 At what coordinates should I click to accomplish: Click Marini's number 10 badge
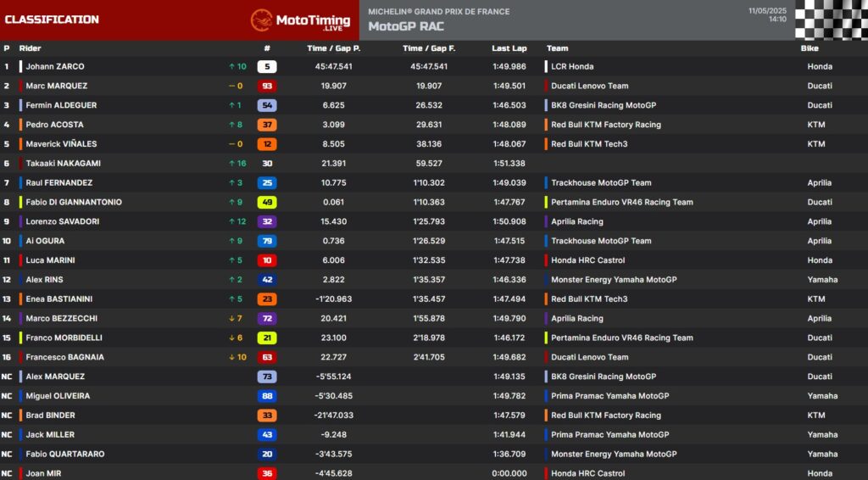coord(267,260)
